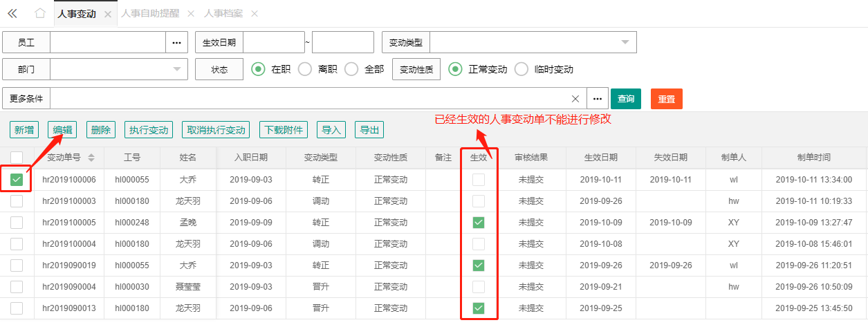Screen dimensions: 868x336
Task: Open employee picker ellipsis button
Action: (176, 42)
